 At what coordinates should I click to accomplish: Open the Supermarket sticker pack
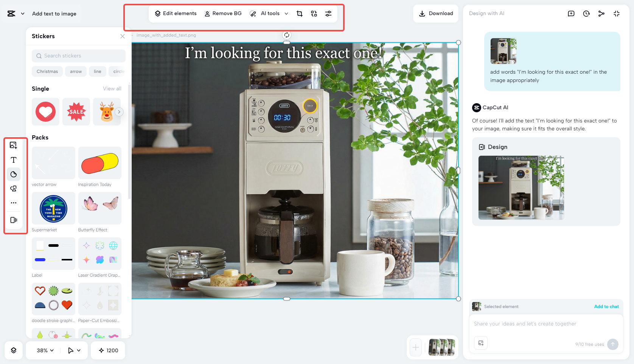click(53, 208)
